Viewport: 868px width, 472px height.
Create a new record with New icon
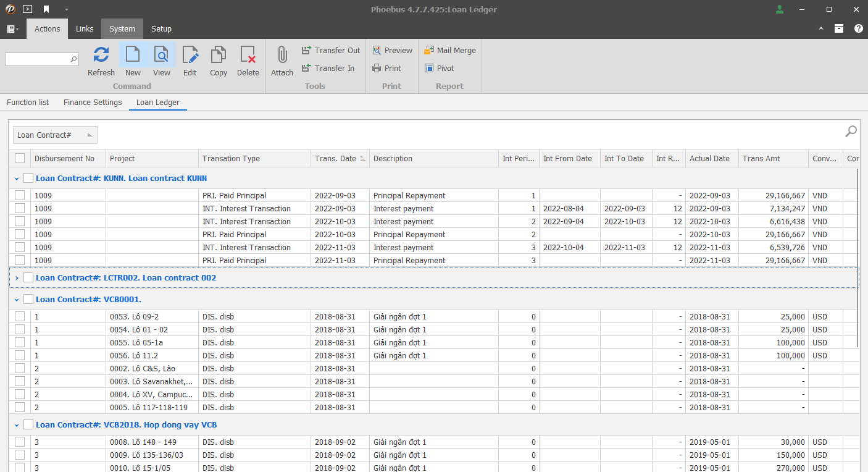pyautogui.click(x=133, y=56)
